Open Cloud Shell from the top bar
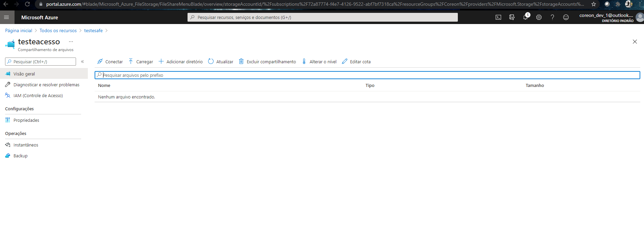 [x=498, y=17]
